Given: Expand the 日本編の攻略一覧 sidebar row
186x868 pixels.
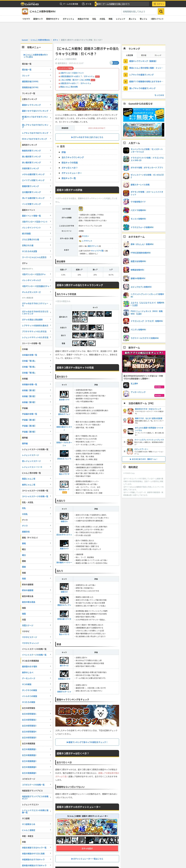Looking at the screenshot, I should [37, 355].
